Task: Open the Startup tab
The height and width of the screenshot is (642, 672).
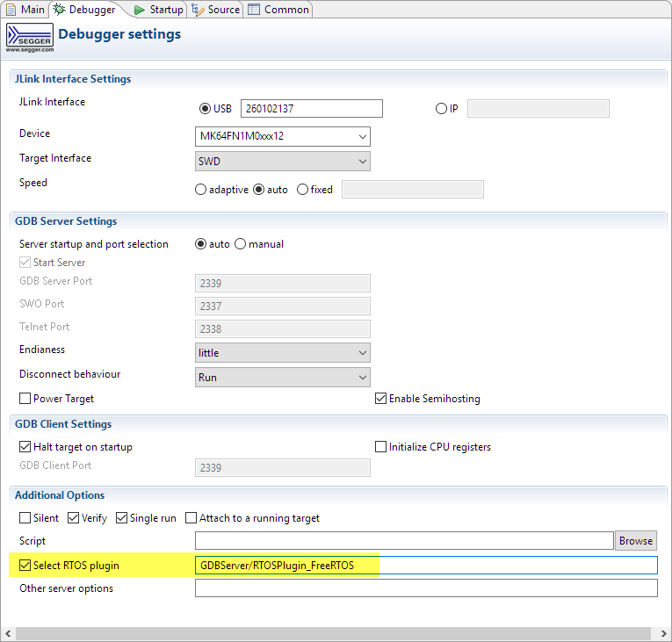Action: point(158,10)
